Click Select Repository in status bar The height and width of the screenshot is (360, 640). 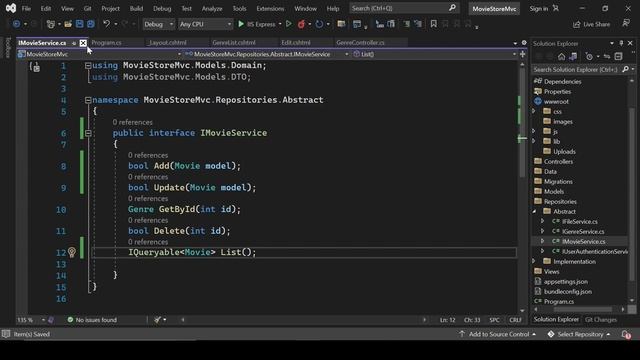(x=579, y=334)
